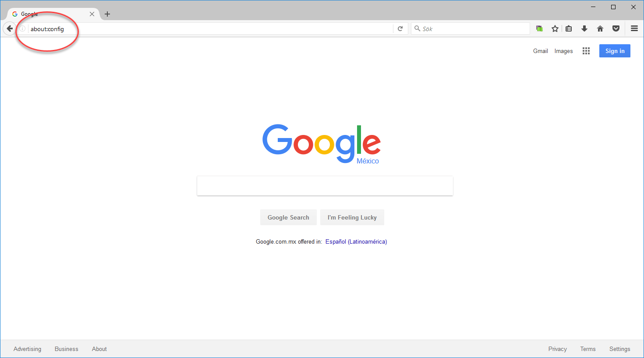Open the Business footer link
Viewport: 644px width, 358px height.
click(67, 349)
